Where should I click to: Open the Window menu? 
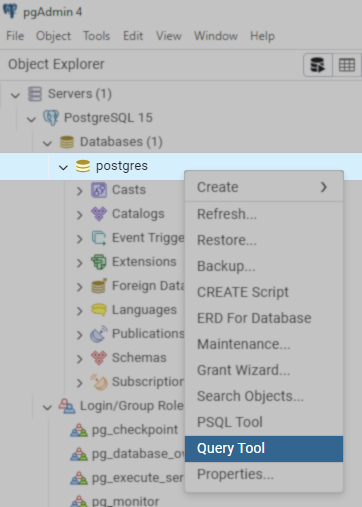[216, 36]
